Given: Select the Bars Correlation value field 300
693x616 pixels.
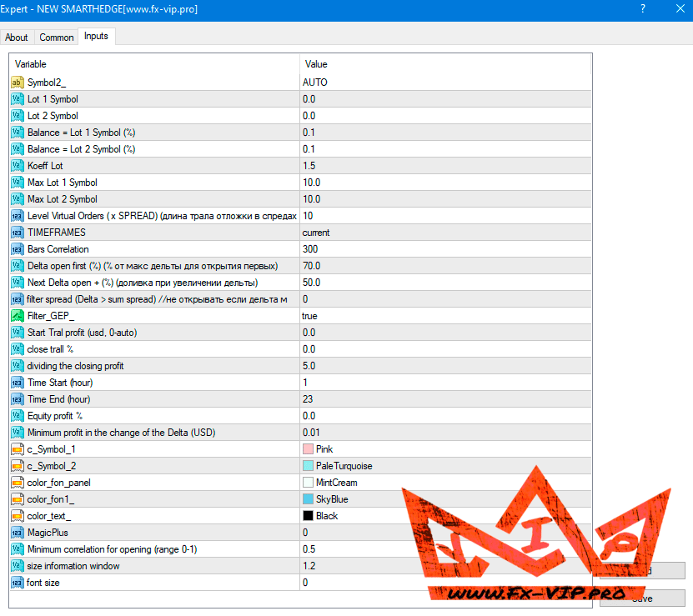Looking at the screenshot, I should 444,249.
